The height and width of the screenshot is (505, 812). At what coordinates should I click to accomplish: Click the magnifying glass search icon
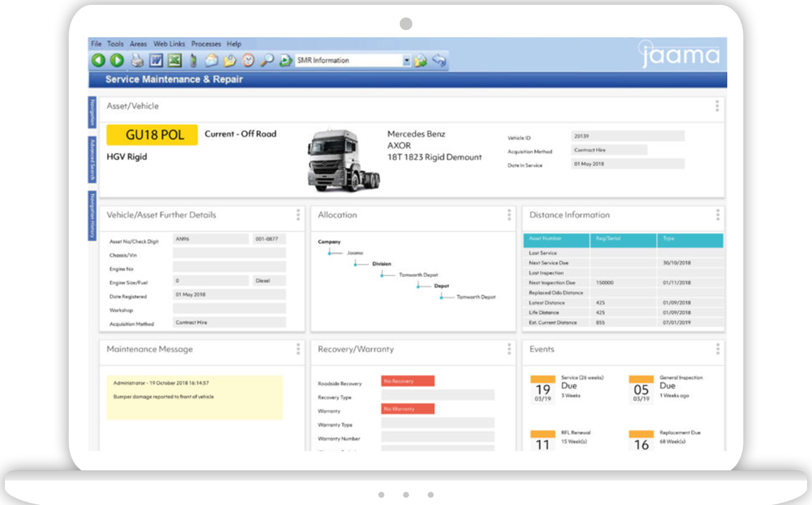267,61
